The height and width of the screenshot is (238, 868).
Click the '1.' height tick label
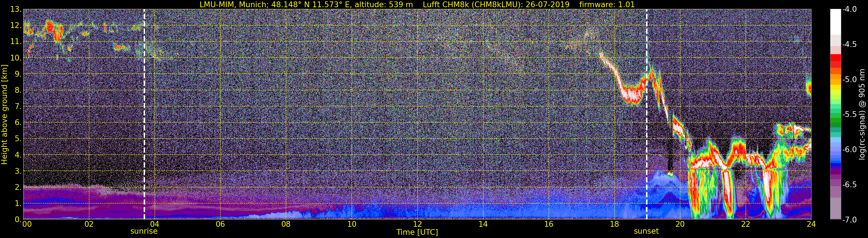tap(18, 204)
